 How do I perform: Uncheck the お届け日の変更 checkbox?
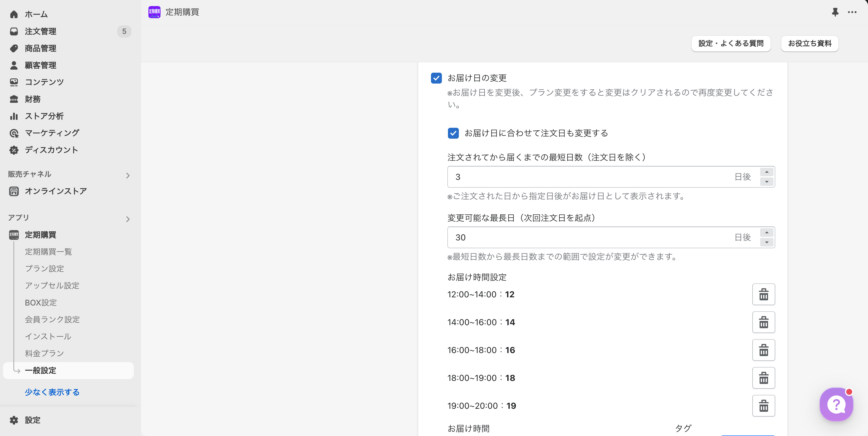click(436, 78)
